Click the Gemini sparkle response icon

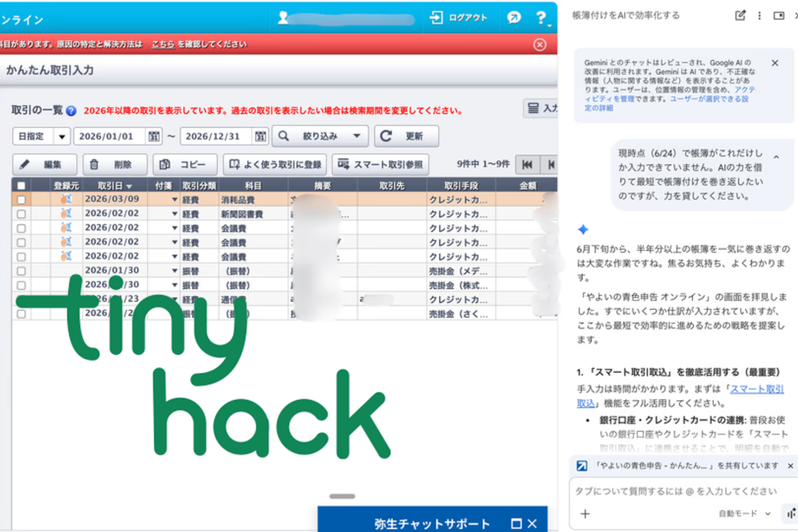tap(583, 229)
